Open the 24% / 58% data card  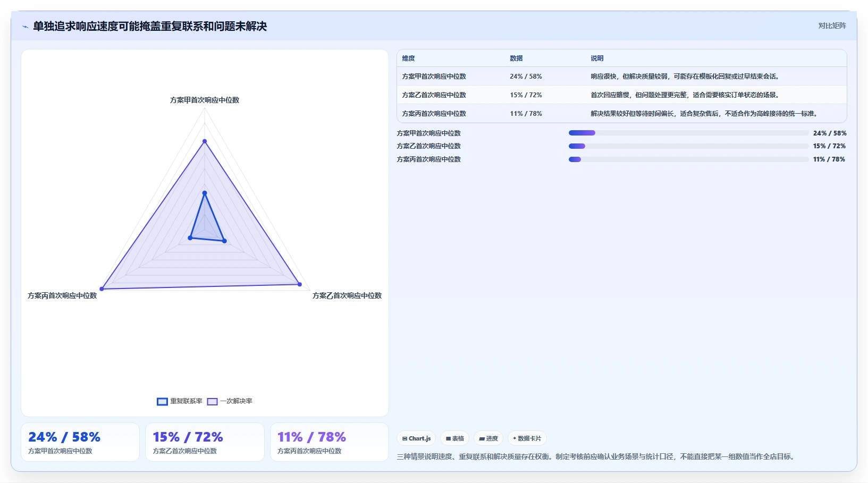(80, 442)
